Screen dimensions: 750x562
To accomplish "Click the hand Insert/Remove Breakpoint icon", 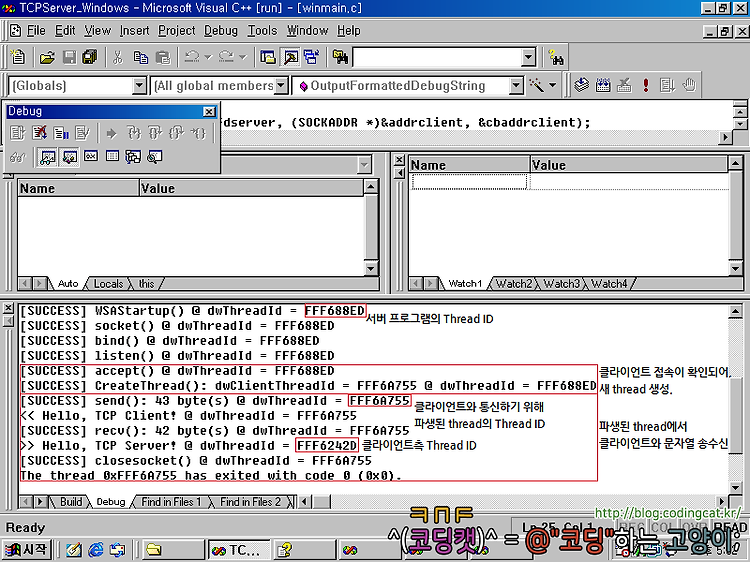I will click(x=689, y=85).
